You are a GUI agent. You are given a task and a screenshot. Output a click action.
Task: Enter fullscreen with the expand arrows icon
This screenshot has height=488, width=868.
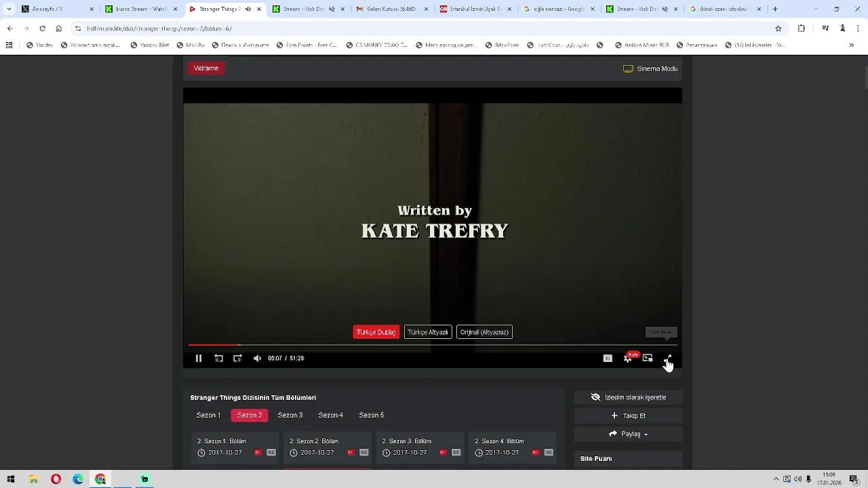(x=668, y=359)
